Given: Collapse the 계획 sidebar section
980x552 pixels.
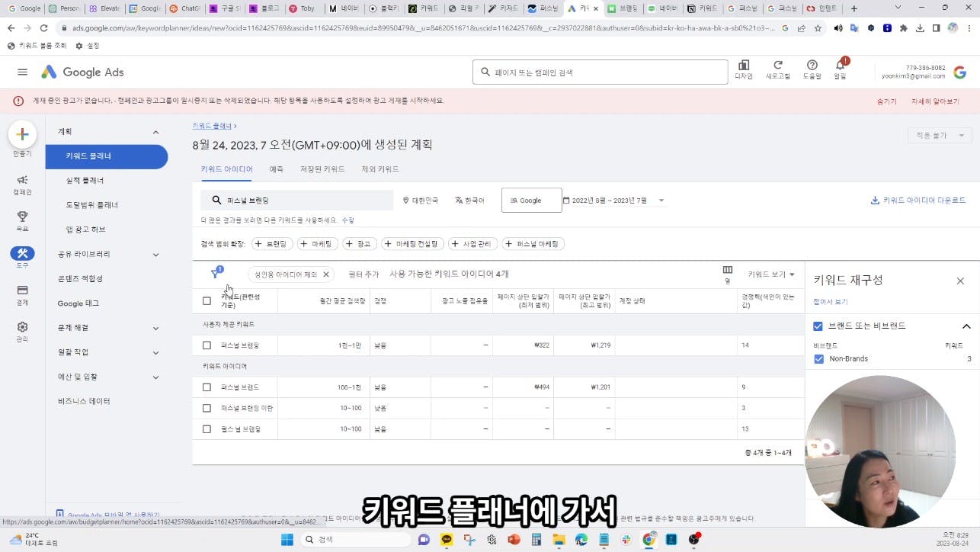Looking at the screenshot, I should point(155,132).
